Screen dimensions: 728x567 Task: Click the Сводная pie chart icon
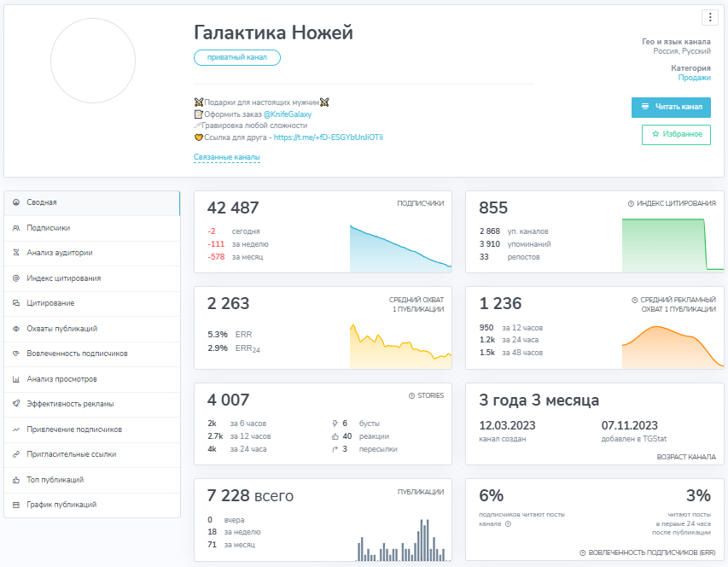pyautogui.click(x=16, y=202)
